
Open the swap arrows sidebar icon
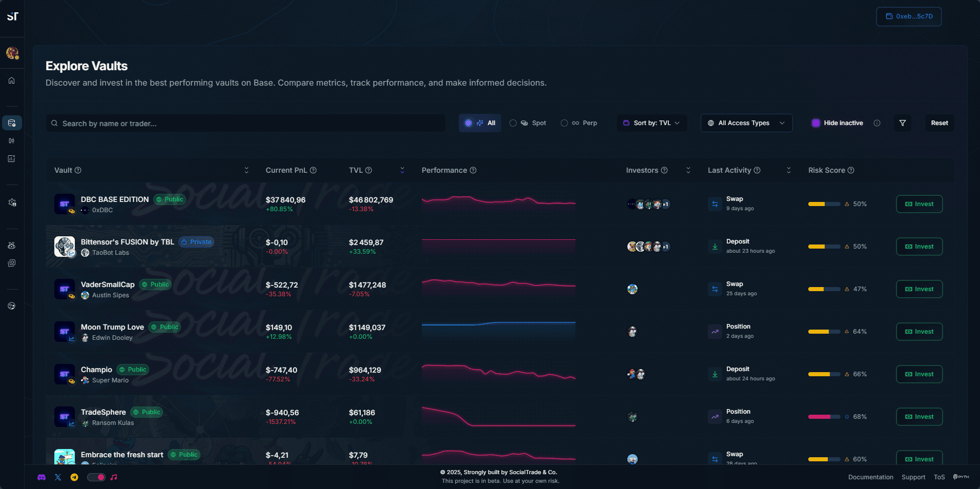tap(12, 141)
